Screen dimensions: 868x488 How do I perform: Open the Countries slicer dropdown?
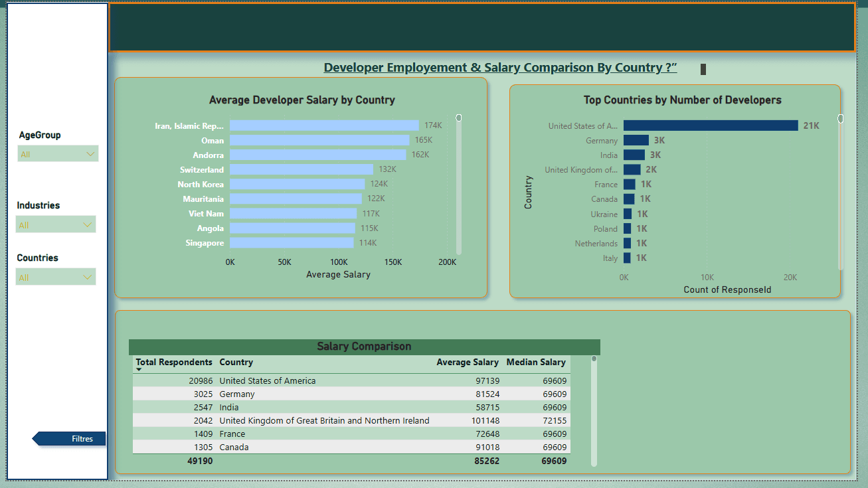pos(56,277)
